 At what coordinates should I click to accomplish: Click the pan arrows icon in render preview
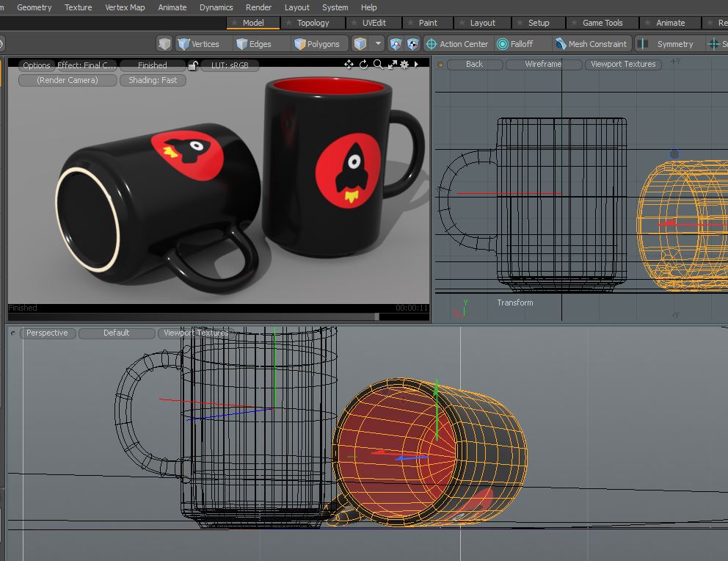point(349,65)
